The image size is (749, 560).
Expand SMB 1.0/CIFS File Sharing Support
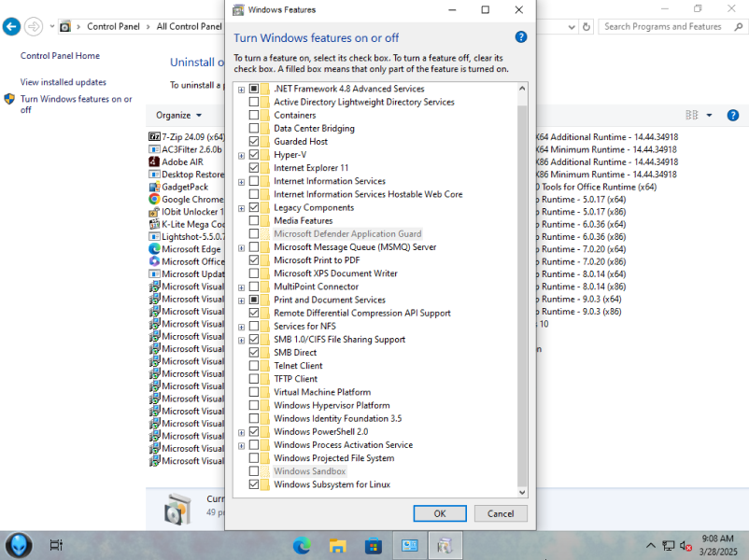click(241, 341)
